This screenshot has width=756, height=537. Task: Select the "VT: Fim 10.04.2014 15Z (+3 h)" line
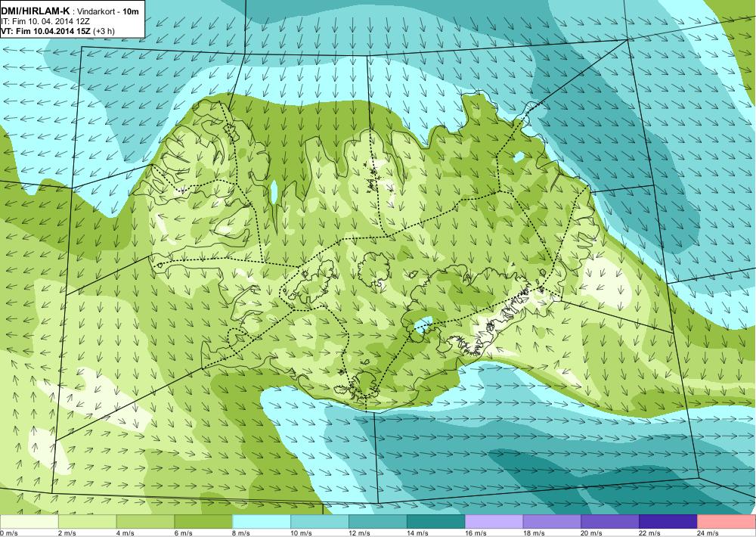[57, 31]
